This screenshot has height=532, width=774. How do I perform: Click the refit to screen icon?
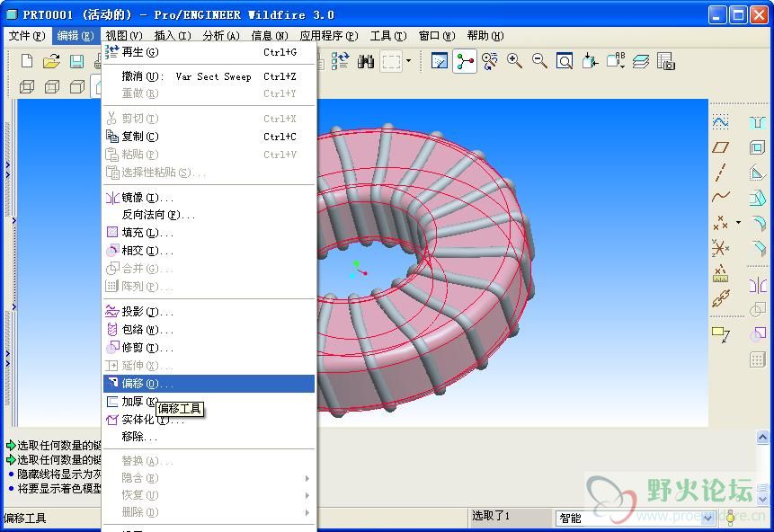[565, 61]
